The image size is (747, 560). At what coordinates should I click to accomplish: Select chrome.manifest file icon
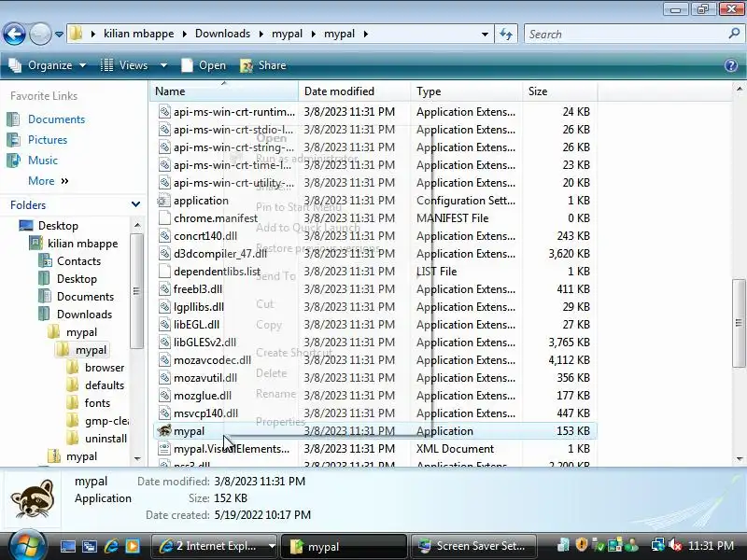(164, 218)
